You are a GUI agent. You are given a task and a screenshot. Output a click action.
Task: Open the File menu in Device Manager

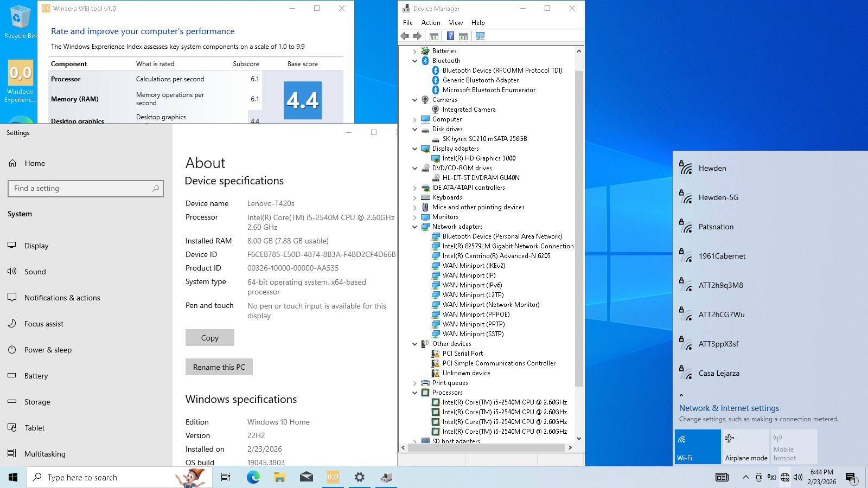pyautogui.click(x=408, y=23)
